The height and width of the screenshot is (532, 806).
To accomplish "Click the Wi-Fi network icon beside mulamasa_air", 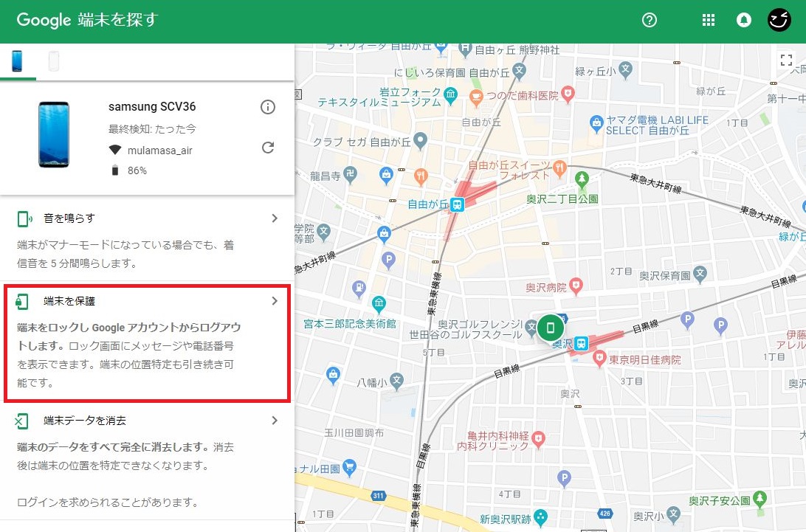I will coord(115,150).
